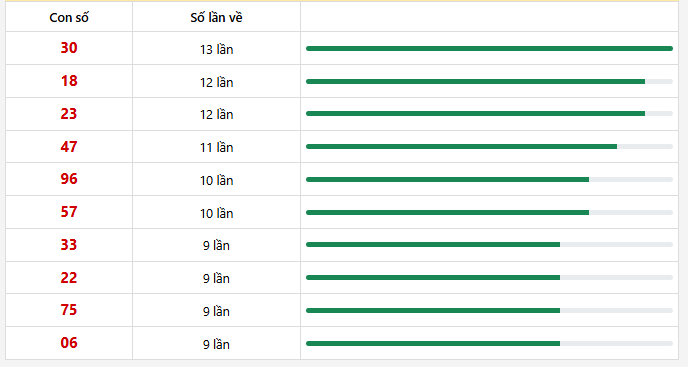The height and width of the screenshot is (367, 688).
Task: Click number 57 in Con số column
Action: (x=69, y=212)
